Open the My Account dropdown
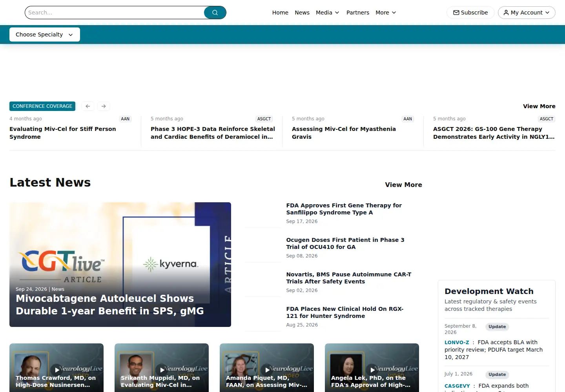Viewport: 565px width, 392px height. click(527, 13)
